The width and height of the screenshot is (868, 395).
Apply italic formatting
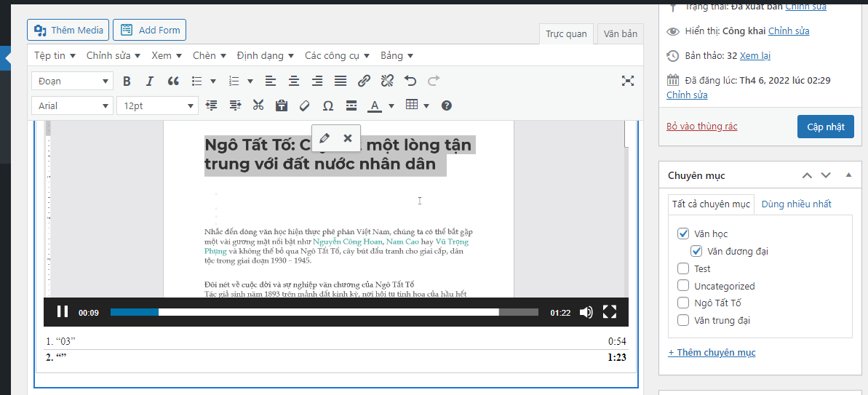point(150,81)
